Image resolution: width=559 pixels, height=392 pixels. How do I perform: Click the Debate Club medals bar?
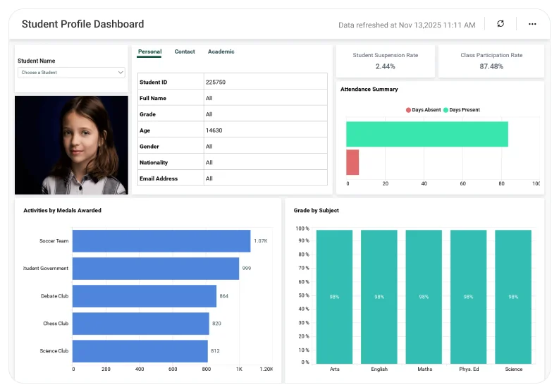click(x=145, y=296)
